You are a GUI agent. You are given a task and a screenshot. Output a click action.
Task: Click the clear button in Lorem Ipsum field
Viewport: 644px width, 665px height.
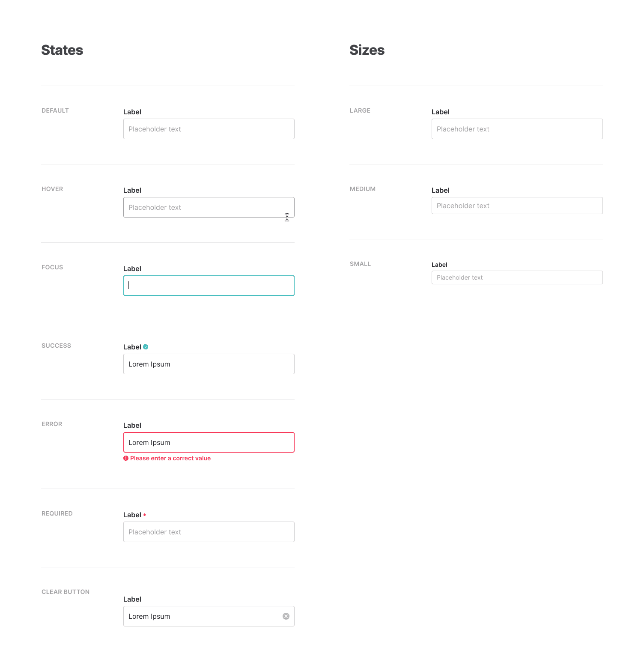click(x=286, y=616)
